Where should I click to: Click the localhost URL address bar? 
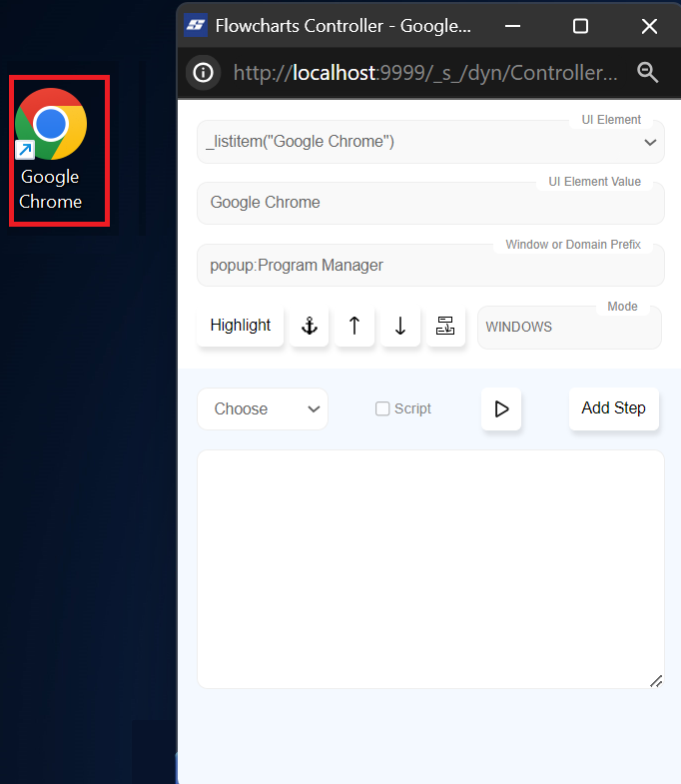(424, 72)
